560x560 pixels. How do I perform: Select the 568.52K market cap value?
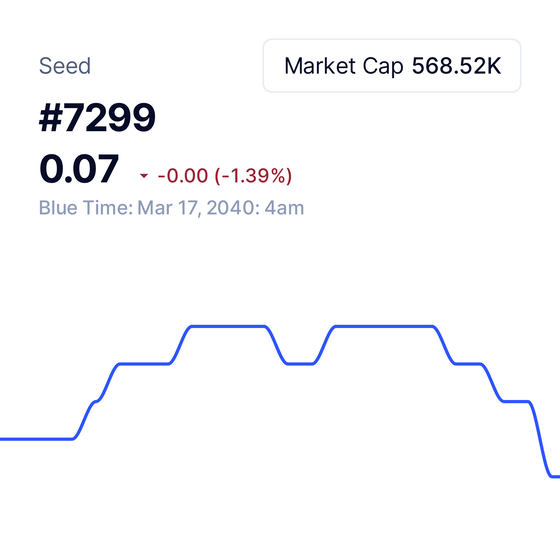coord(456,66)
